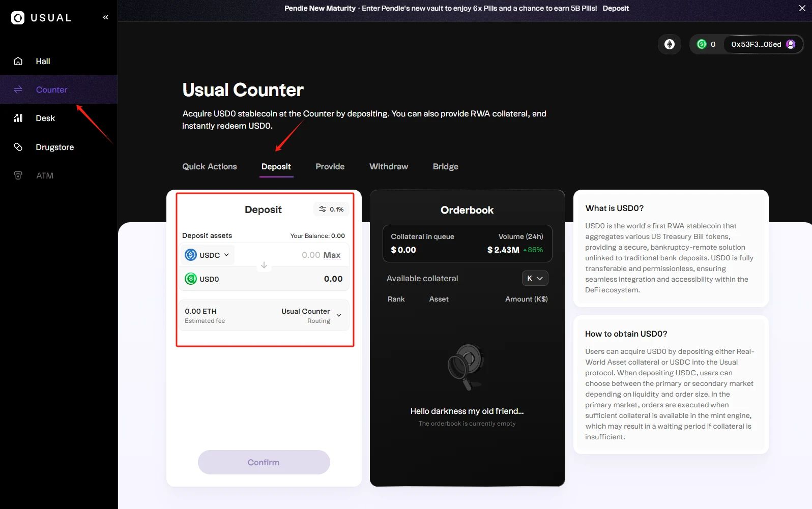Image resolution: width=812 pixels, height=509 pixels.
Task: Click the '0.00 ETH' estimated fee value
Action: click(x=200, y=311)
